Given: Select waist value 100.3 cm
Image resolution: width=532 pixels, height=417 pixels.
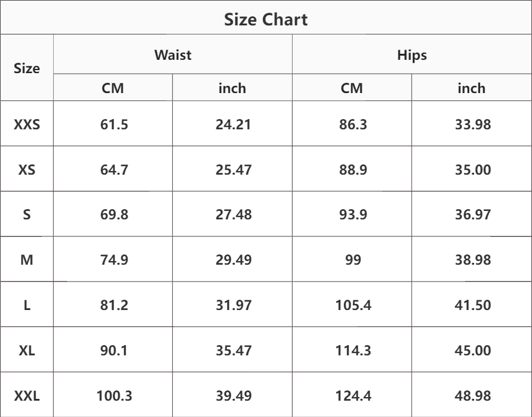Looking at the screenshot, I should (x=114, y=396).
